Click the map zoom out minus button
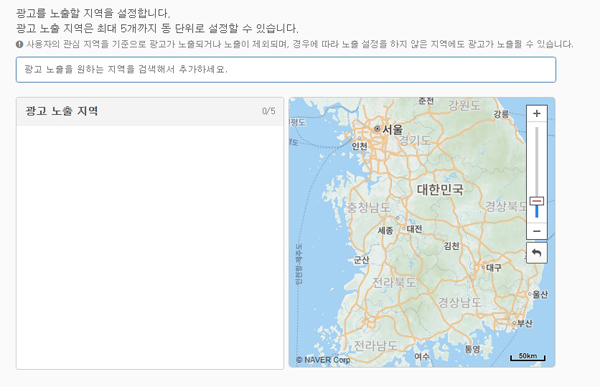Screen dimensions: 600x387 click(x=536, y=231)
